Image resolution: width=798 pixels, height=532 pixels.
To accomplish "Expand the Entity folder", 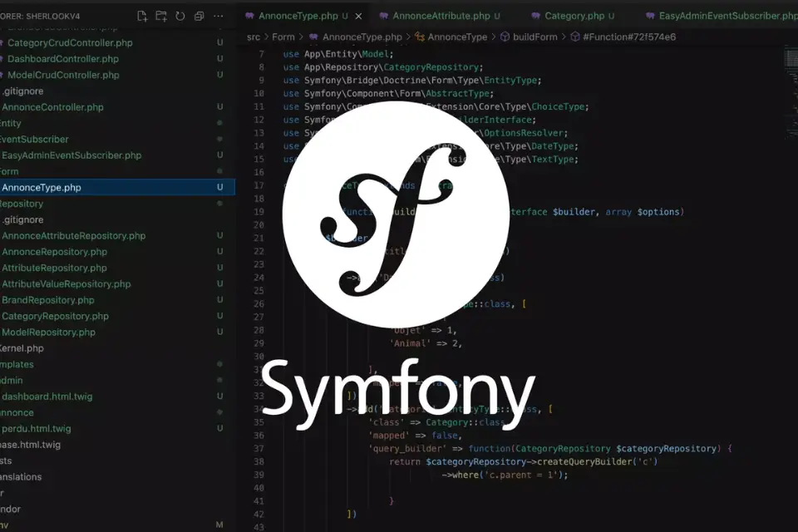I will [12, 123].
